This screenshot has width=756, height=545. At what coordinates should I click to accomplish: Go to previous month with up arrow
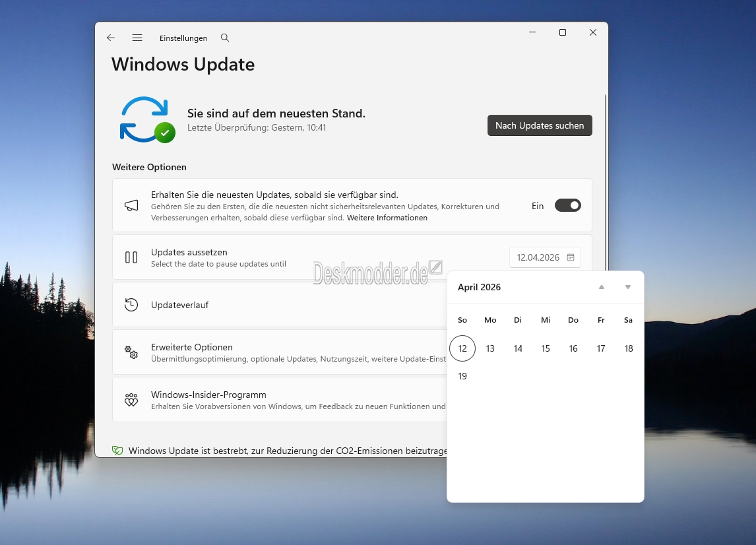point(601,287)
